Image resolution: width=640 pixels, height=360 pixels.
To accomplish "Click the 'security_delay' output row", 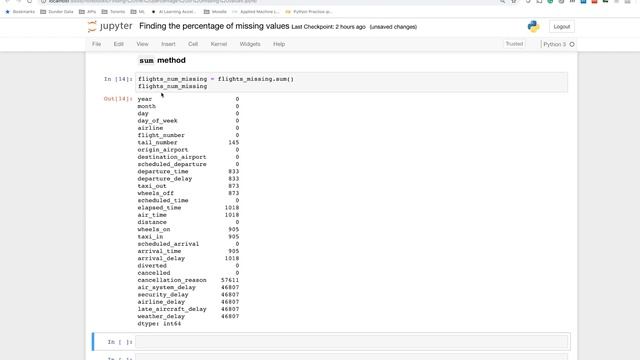I will 188,295.
